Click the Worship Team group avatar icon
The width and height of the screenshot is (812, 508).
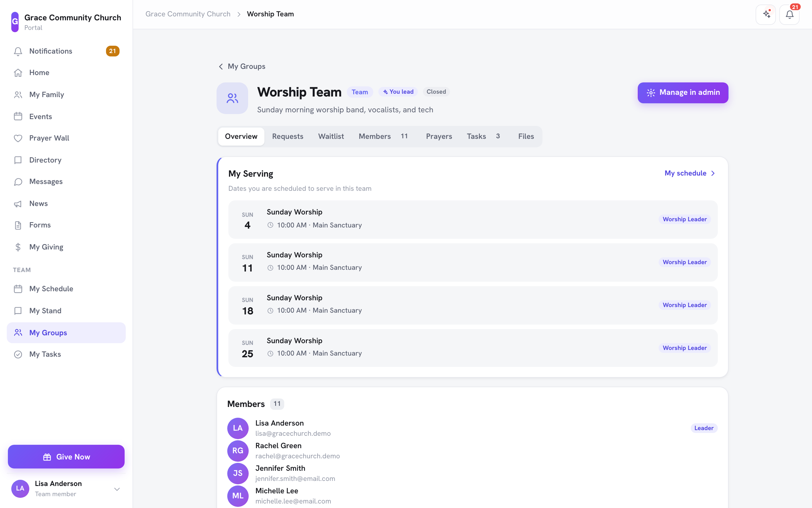point(232,98)
